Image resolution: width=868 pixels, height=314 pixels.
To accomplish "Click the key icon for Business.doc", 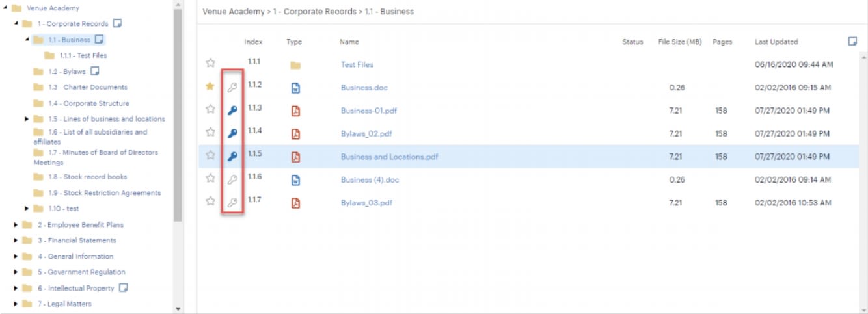I will (x=232, y=87).
